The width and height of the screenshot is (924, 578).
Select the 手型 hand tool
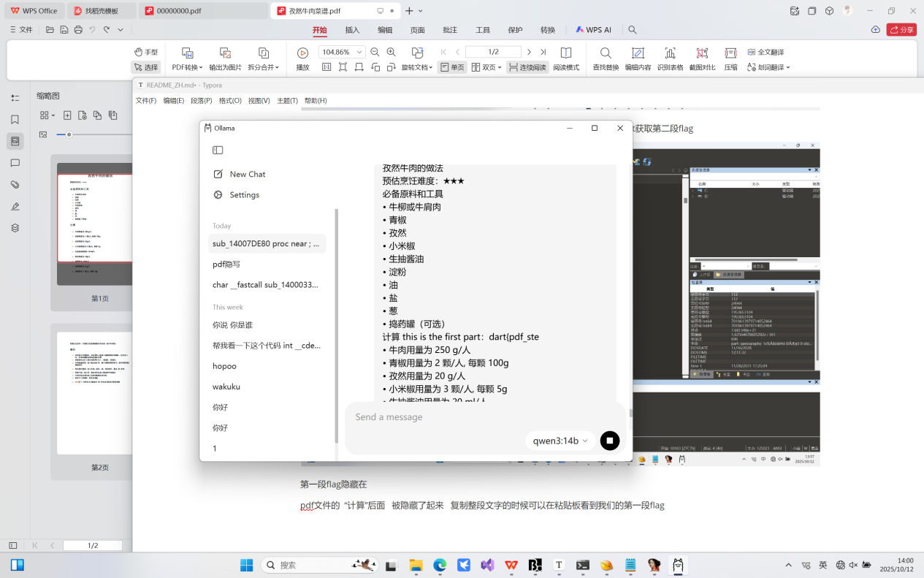tap(146, 52)
